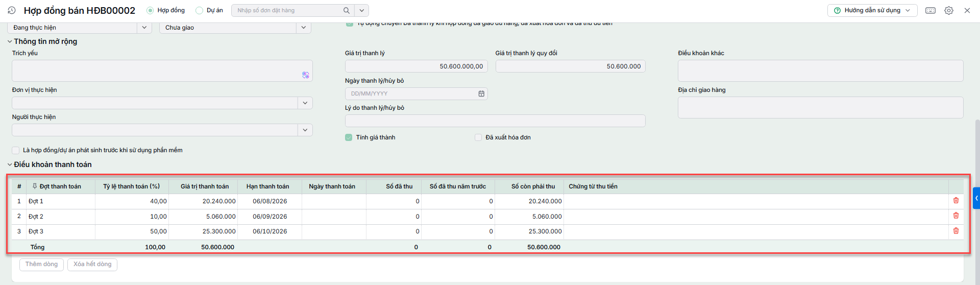Click the Số đã thu năm trước column header
980x285 pixels.
(x=458, y=186)
